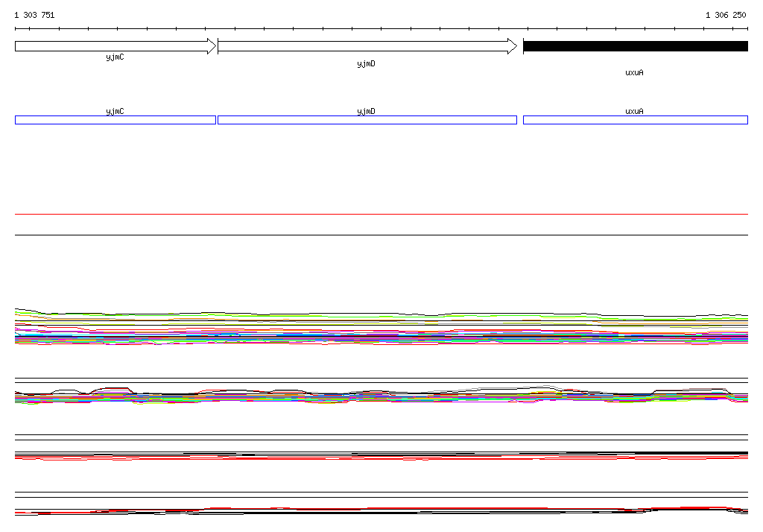
Task: Click yjmC label below the gene arrow
Action: pos(115,57)
